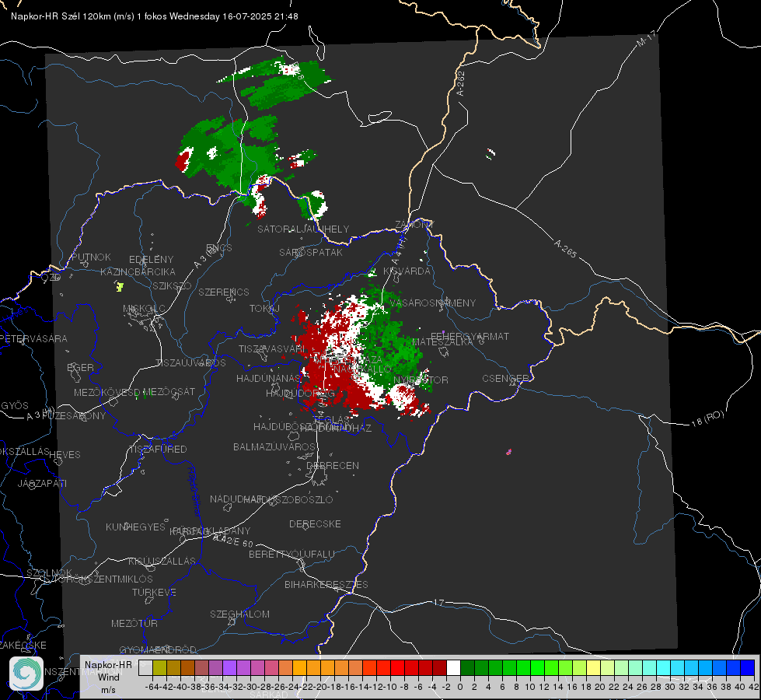This screenshot has height=700, width=761.
Task: Click the TISZAÚJVÁROS city label
Action: coord(190,363)
